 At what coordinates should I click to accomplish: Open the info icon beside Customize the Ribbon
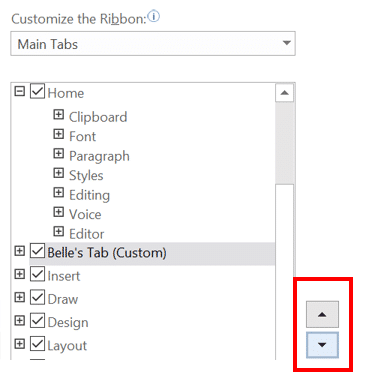pyautogui.click(x=154, y=17)
